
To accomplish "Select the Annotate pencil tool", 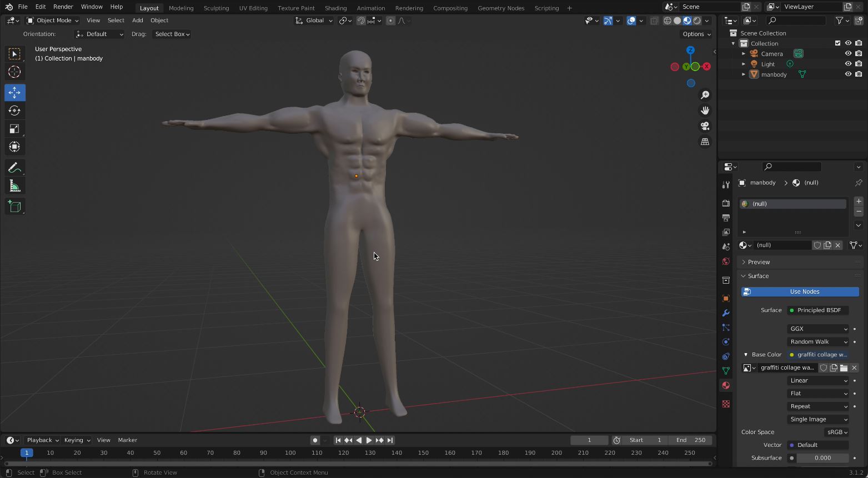I will 14,168.
